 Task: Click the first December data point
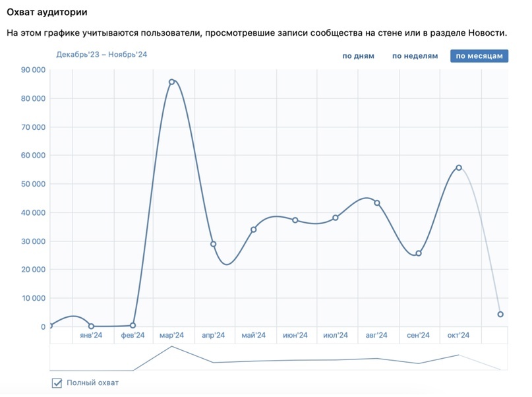coord(51,326)
